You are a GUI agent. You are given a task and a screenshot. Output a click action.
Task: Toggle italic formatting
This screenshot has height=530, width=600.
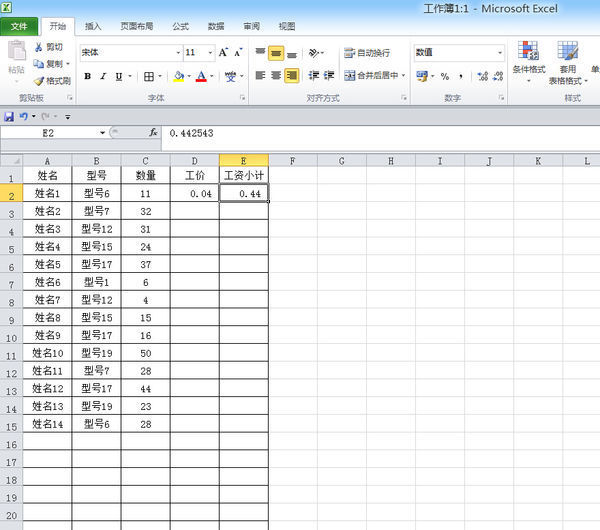click(102, 76)
